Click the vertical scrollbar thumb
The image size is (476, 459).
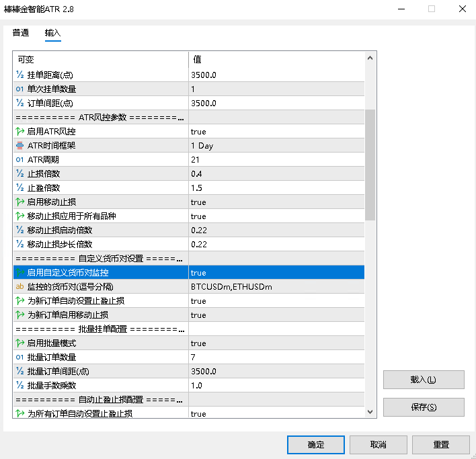click(x=370, y=165)
